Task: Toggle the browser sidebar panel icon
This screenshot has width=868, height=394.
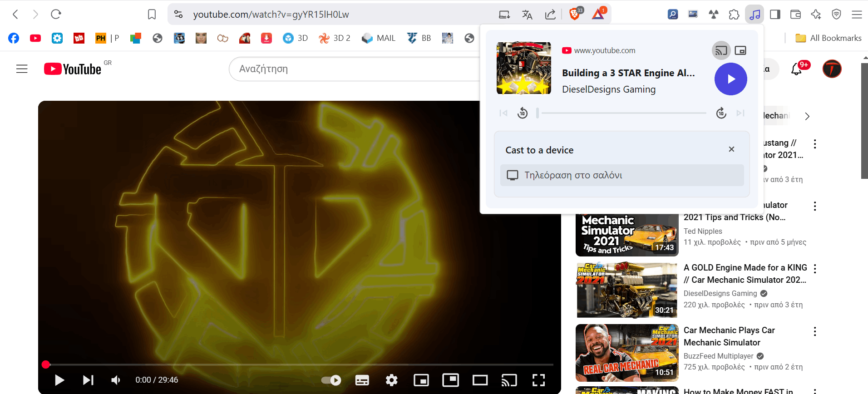Action: pyautogui.click(x=775, y=15)
